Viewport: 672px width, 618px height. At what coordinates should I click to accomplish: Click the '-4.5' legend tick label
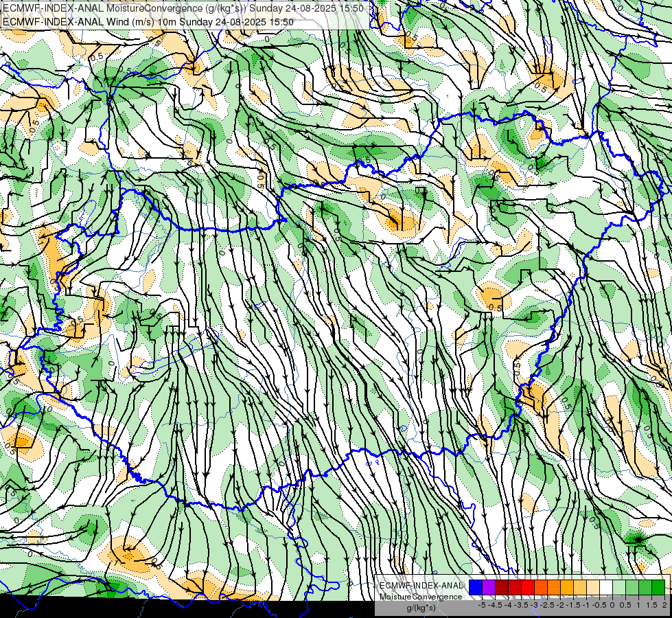(x=496, y=605)
